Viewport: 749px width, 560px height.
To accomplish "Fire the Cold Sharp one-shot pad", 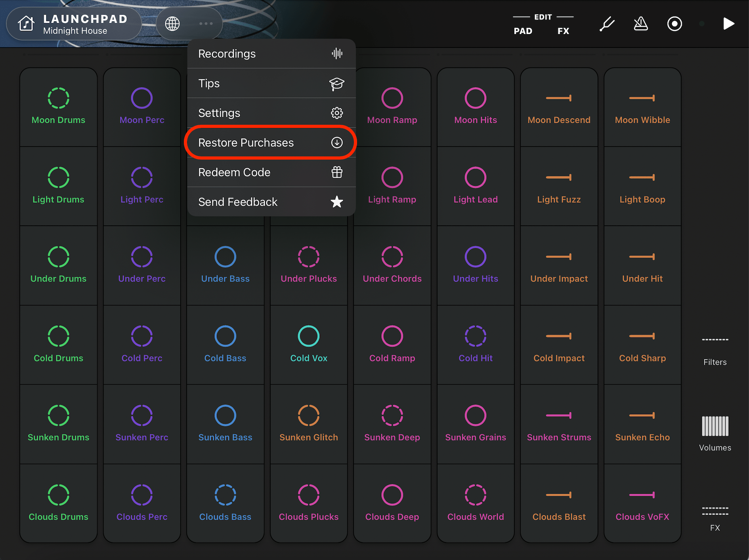I will point(642,345).
